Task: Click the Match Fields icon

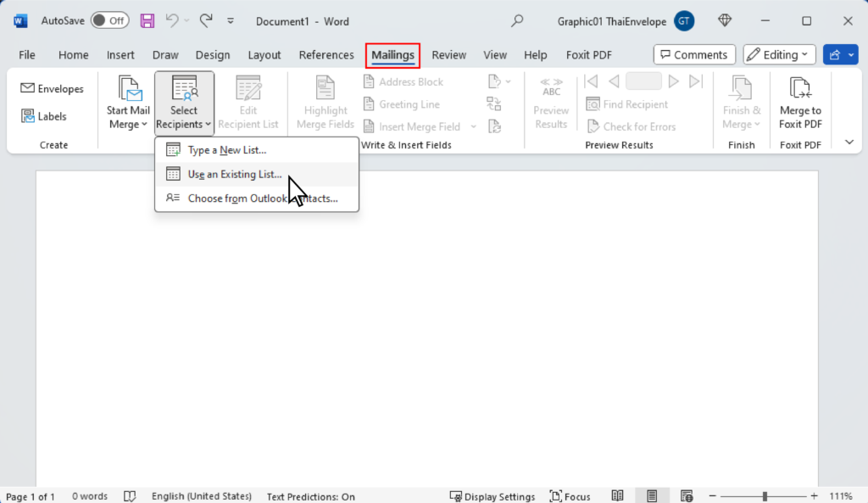Action: click(x=494, y=103)
